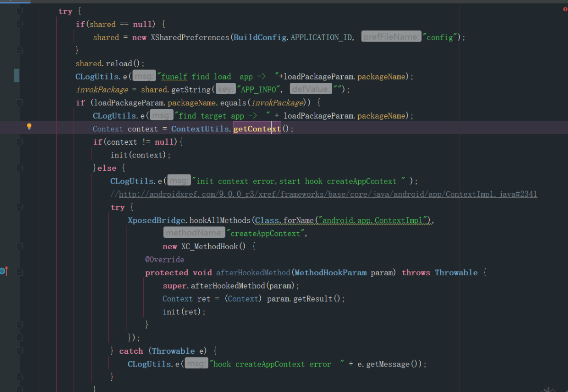This screenshot has height=392, width=568.
Task: Click Class.forName call
Action: (x=284, y=220)
